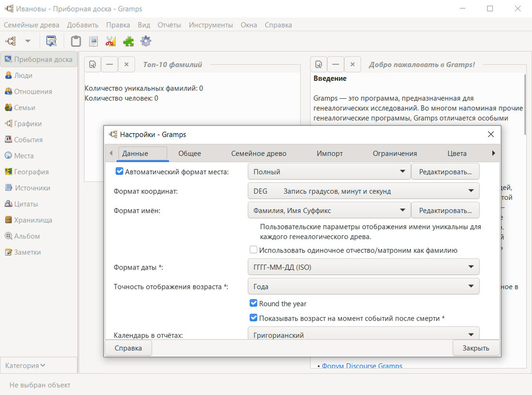
Task: Open the Ограничения tab
Action: 395,153
